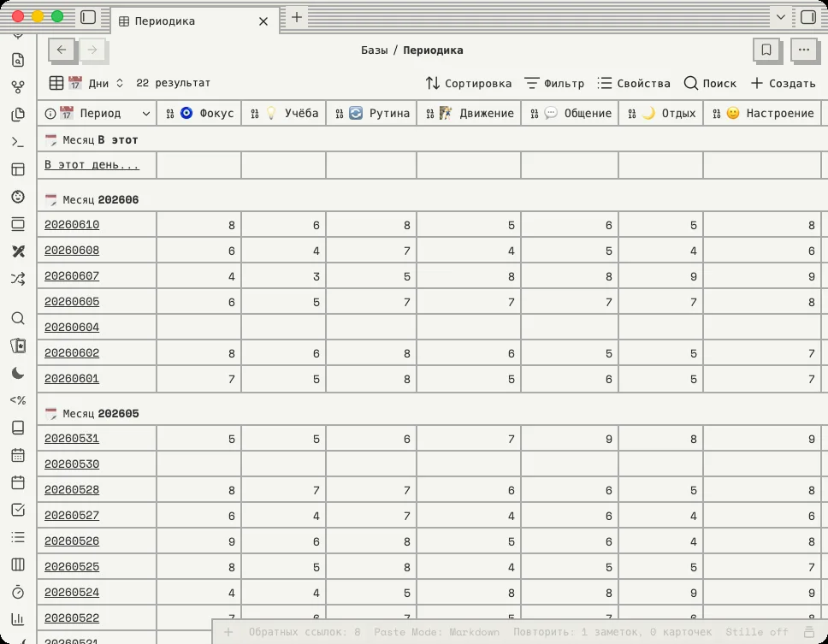The width and height of the screenshot is (828, 644).
Task: Open a random note via shuffle icon
Action: 18,280
